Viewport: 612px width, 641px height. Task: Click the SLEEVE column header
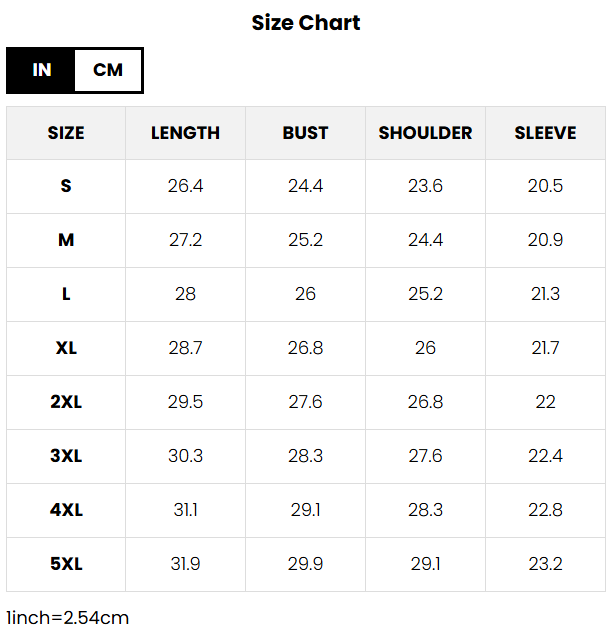tap(545, 133)
